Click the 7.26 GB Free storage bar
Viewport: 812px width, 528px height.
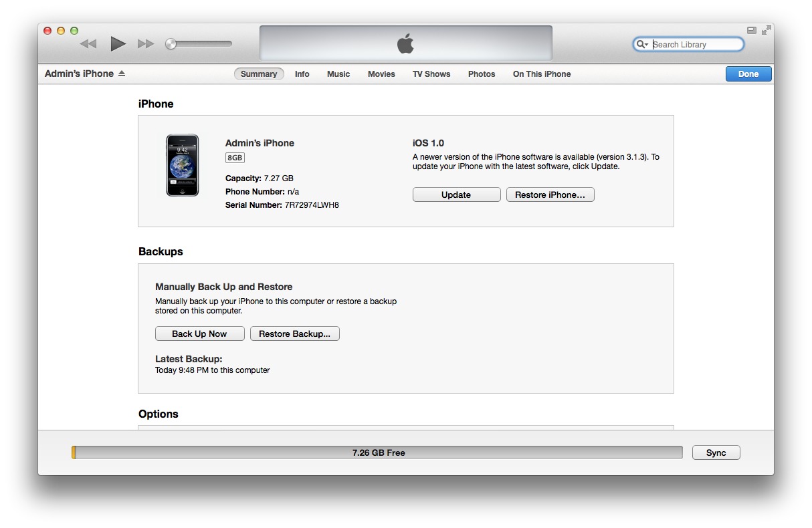[379, 452]
